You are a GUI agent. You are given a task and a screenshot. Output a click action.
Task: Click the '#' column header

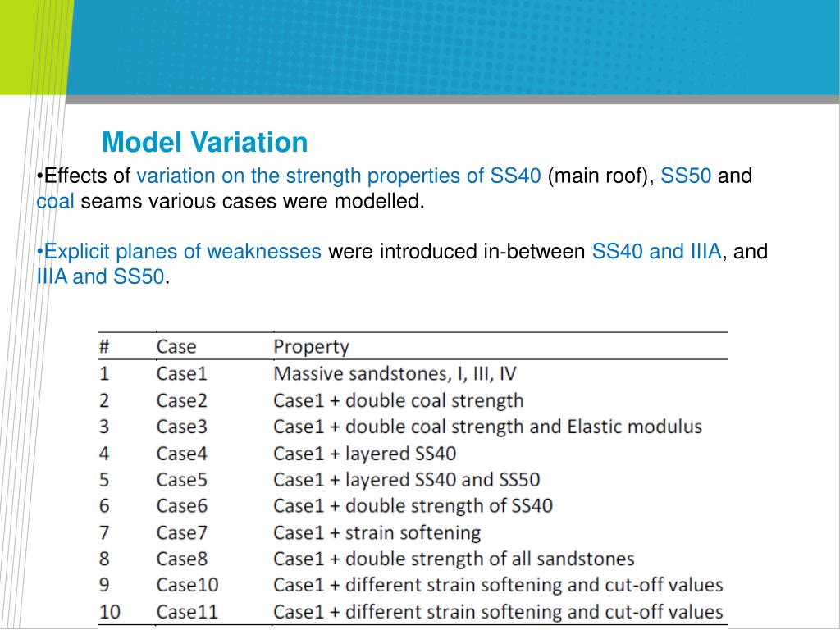104,347
